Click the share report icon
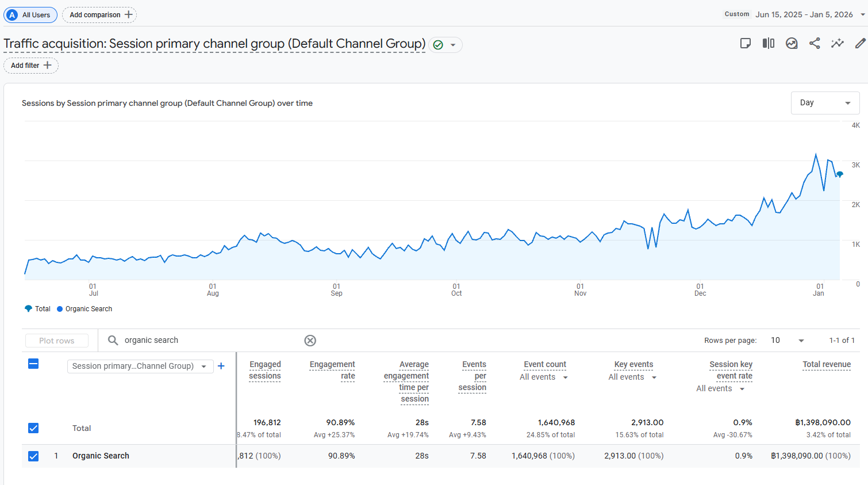Image resolution: width=868 pixels, height=485 pixels. [x=815, y=43]
